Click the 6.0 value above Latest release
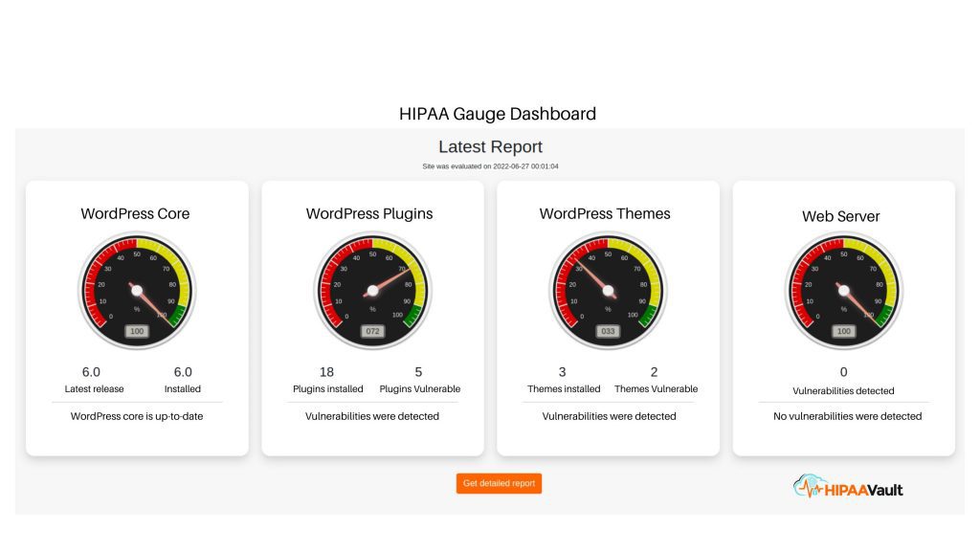Screen dimensions: 980x551 click(91, 372)
